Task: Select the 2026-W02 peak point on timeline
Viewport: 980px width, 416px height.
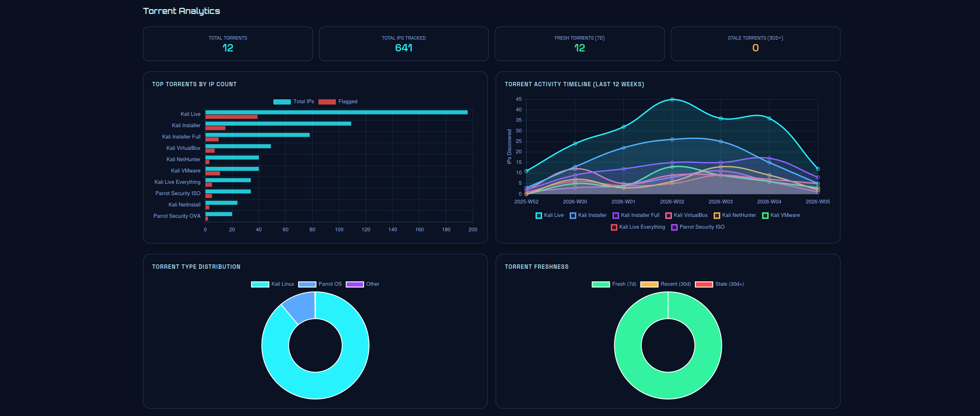Action: tap(672, 99)
